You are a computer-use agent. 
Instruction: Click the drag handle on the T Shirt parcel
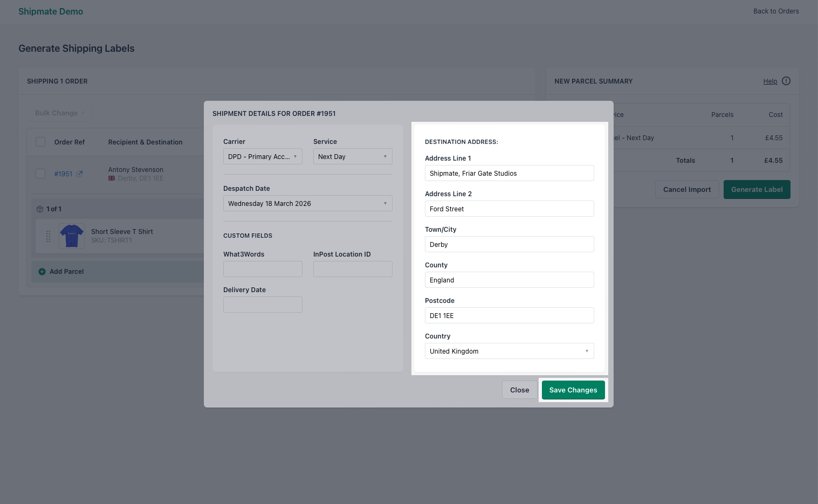click(x=49, y=236)
